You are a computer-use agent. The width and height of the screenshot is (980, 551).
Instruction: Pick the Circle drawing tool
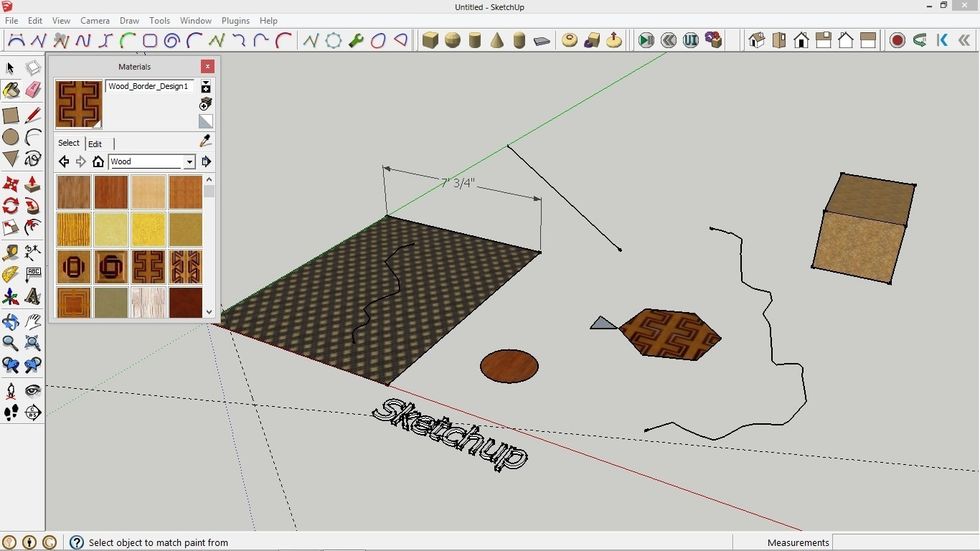point(11,137)
